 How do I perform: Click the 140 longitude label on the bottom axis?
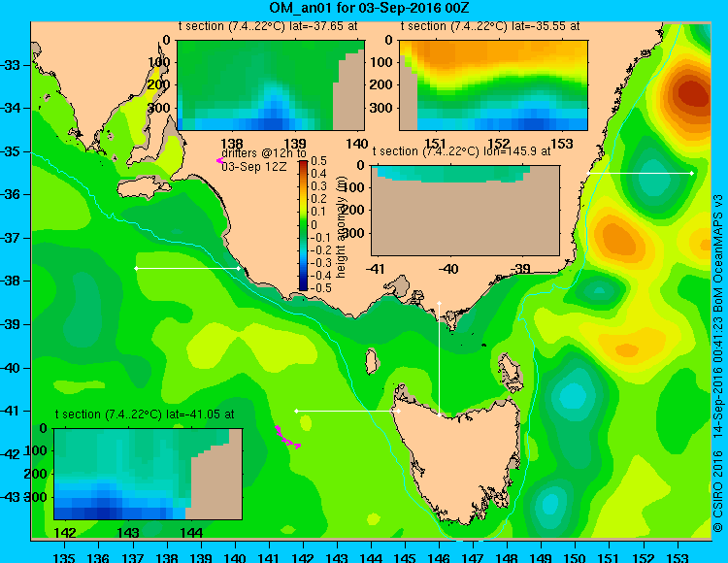(235, 557)
